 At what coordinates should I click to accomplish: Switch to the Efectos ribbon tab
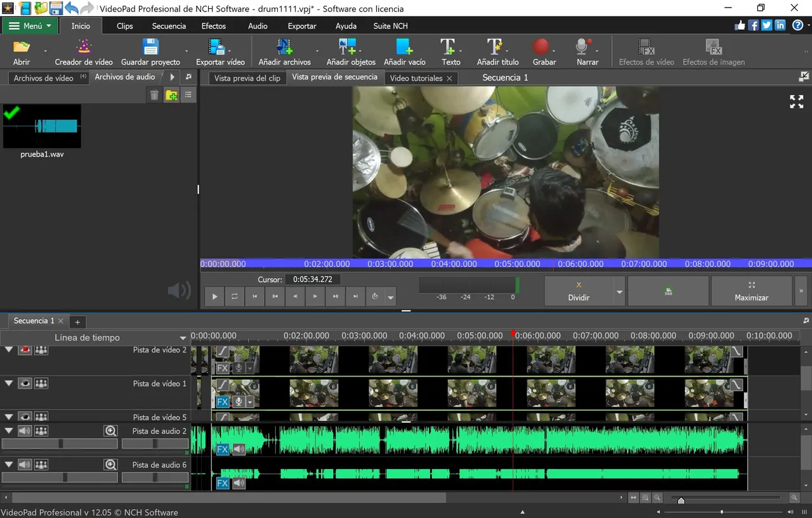tap(214, 26)
